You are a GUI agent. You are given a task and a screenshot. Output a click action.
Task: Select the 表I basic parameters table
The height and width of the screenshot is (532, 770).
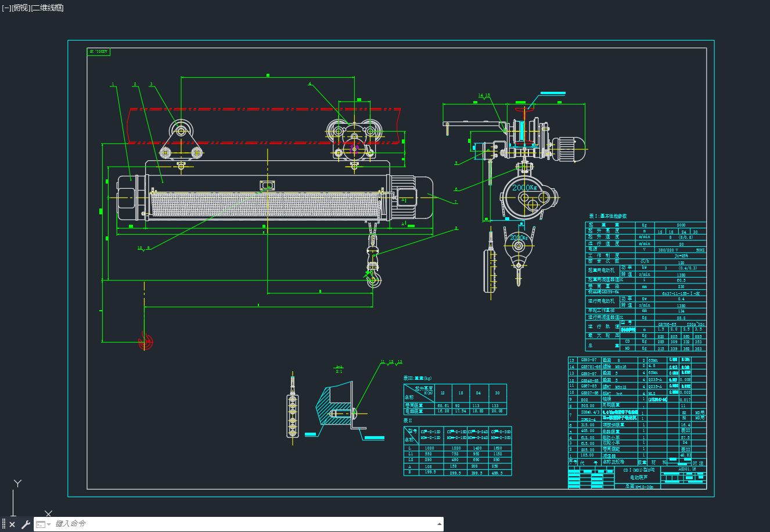point(646,286)
